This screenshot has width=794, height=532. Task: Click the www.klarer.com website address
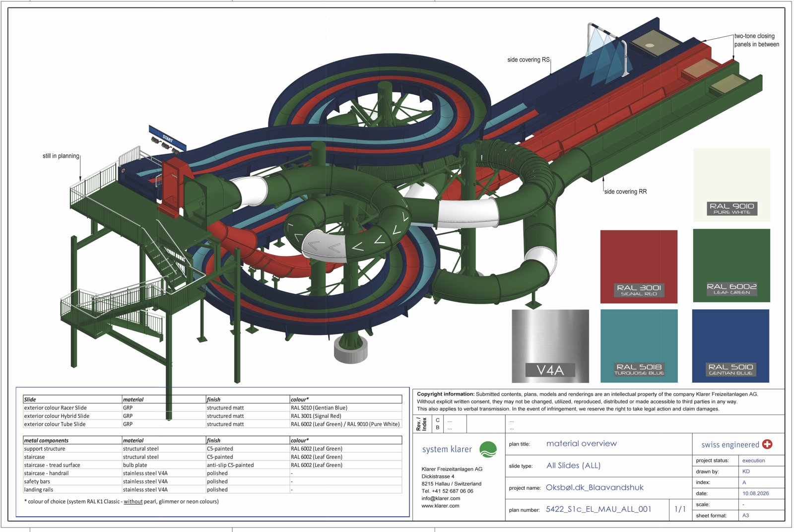(440, 506)
